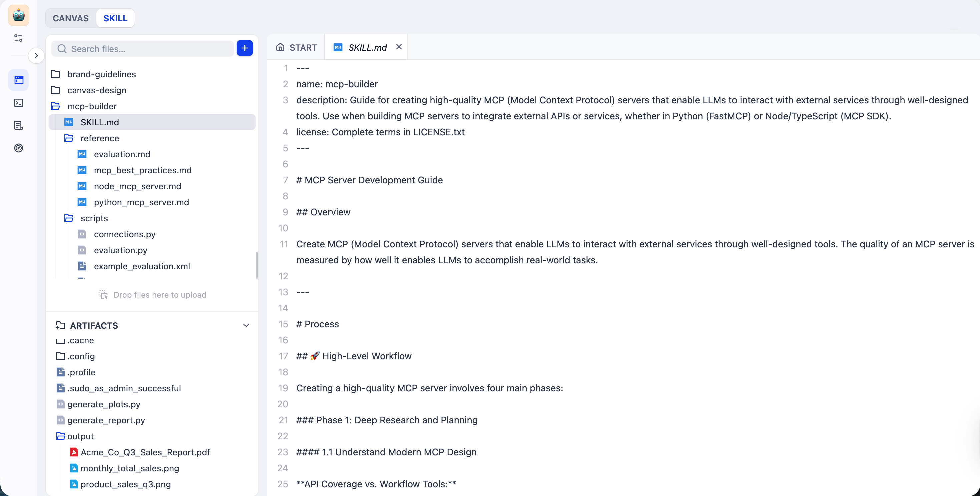
Task: Open evaluation.md in reference folder
Action: [122, 154]
